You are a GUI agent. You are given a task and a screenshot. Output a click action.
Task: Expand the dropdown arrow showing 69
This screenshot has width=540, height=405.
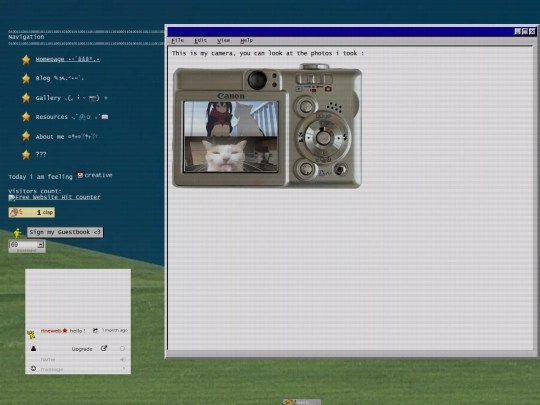click(41, 245)
